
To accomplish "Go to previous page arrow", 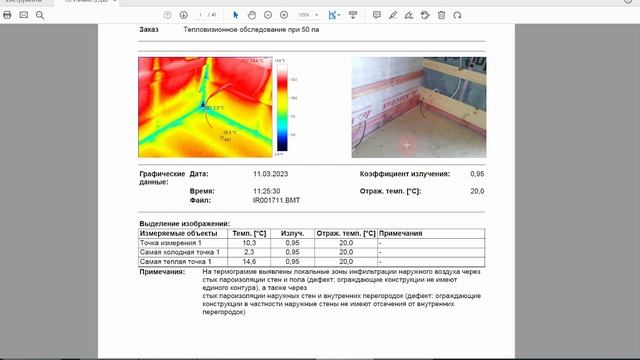I will point(167,15).
